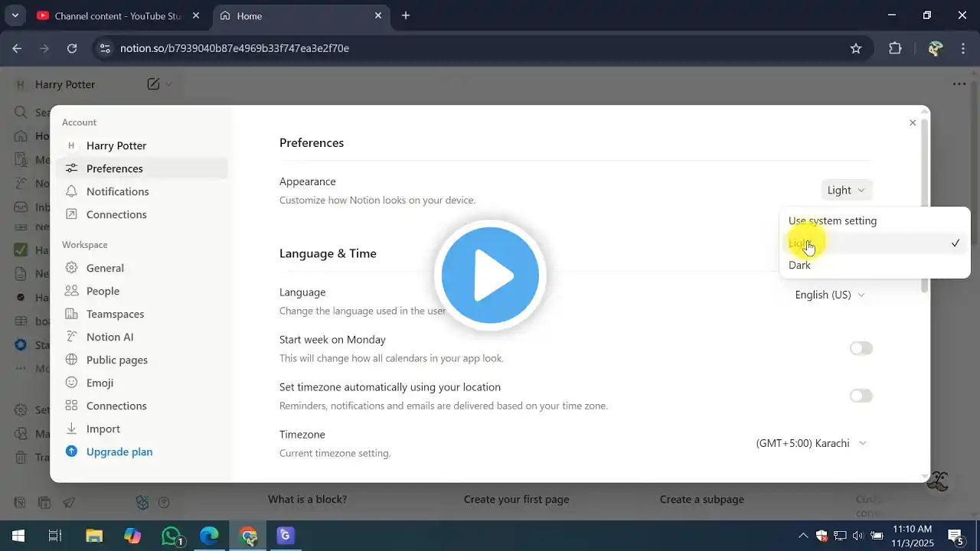Click the Public pages globe icon

[x=71, y=360]
